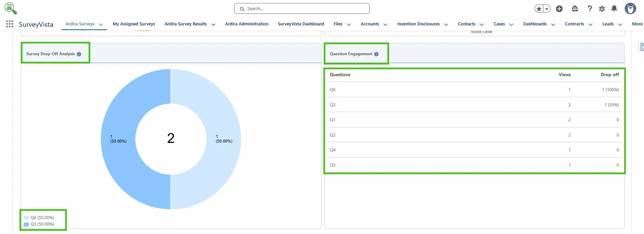Show more navigation tabs via More
644x234 pixels.
[637, 24]
